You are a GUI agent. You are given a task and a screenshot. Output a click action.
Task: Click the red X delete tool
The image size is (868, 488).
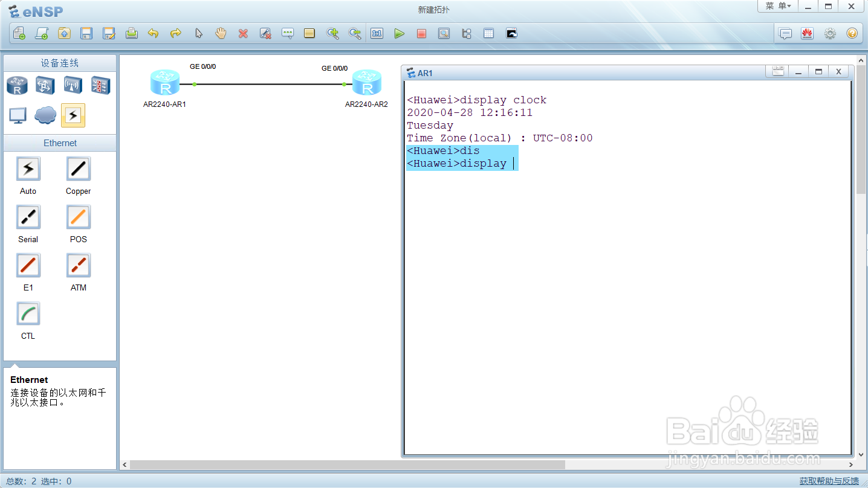pyautogui.click(x=243, y=33)
